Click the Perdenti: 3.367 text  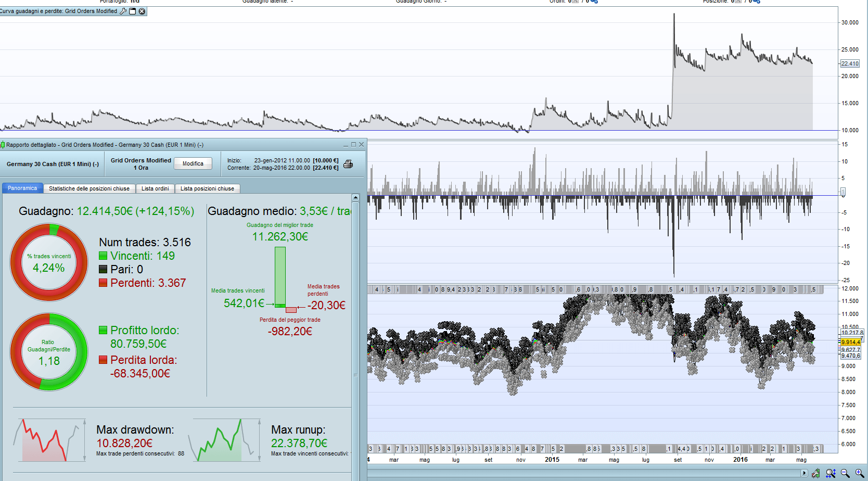[x=148, y=283]
